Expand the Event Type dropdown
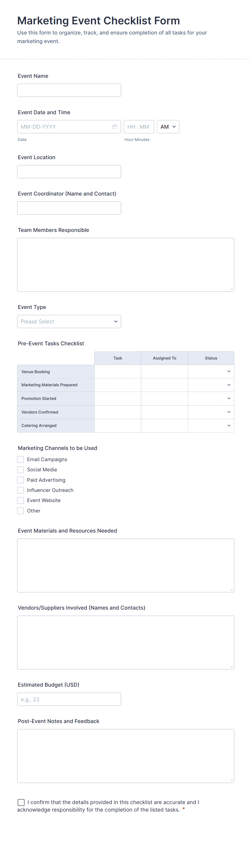Screen dimensions: 249x868 point(69,322)
